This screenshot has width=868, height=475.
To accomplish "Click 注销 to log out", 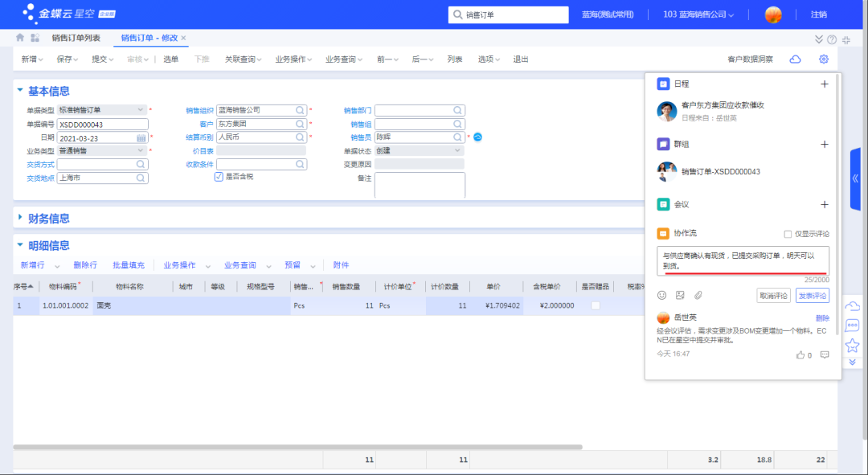I will click(x=819, y=14).
